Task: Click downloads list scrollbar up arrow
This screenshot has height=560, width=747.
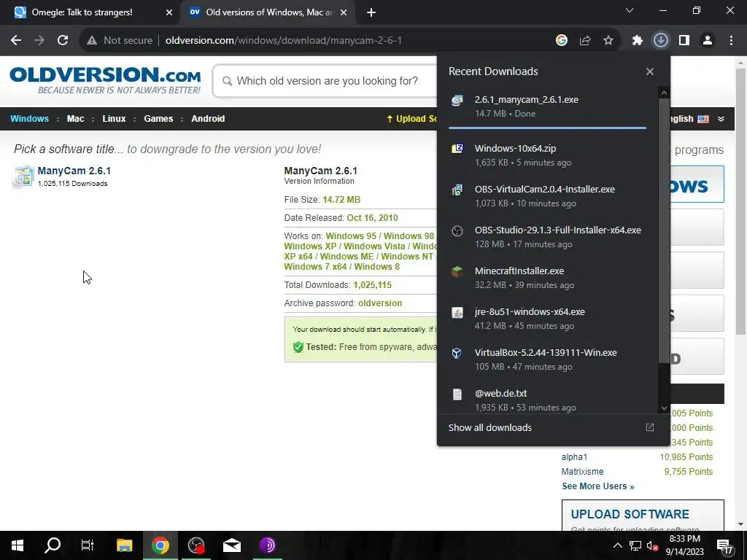Action: tap(664, 93)
